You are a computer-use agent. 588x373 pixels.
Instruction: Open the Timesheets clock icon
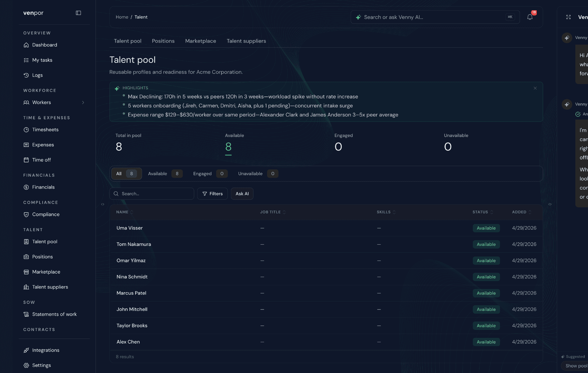coord(26,130)
